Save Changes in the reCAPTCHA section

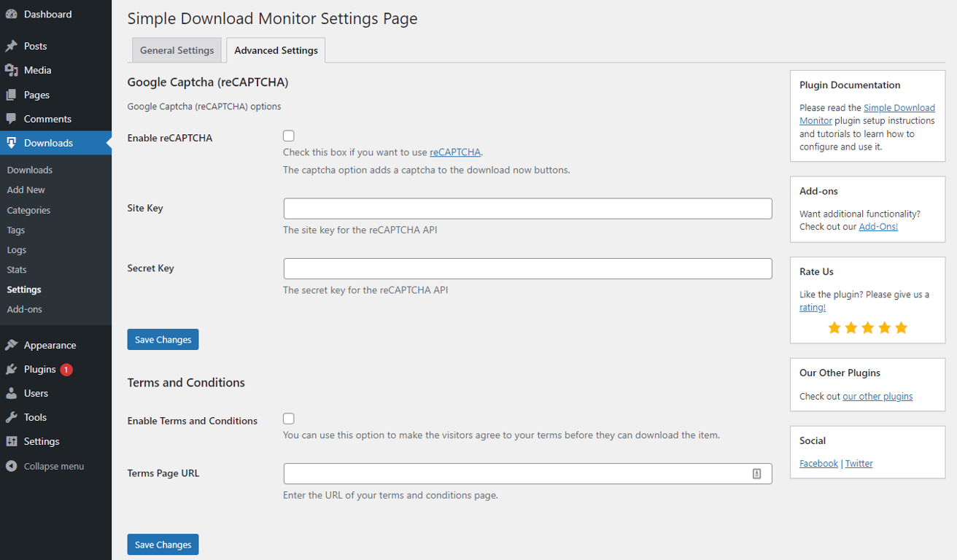click(x=163, y=339)
